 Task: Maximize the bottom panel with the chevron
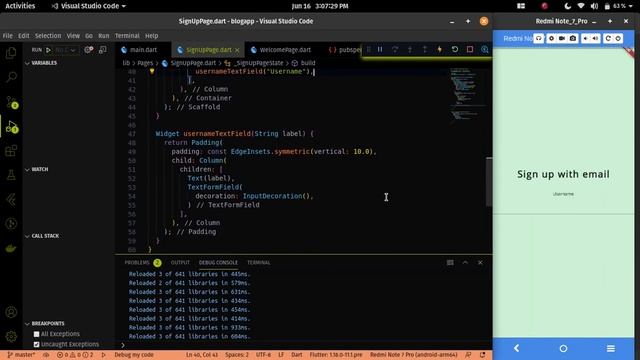pos(465,262)
